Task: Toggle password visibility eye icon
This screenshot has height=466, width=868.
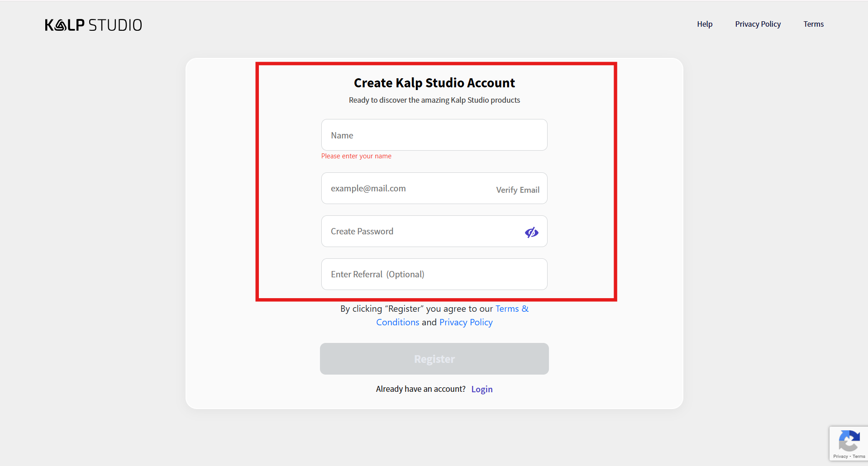Action: 531,232
